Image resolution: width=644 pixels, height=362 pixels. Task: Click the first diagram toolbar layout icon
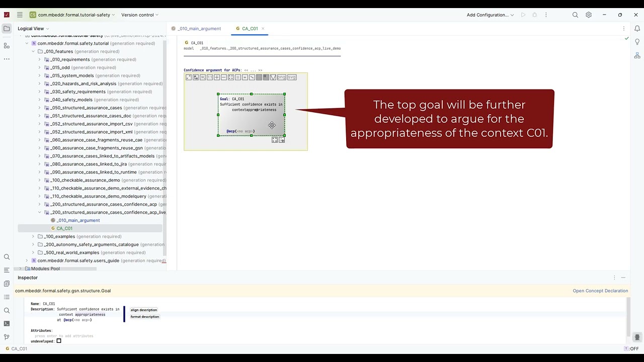pos(189,77)
